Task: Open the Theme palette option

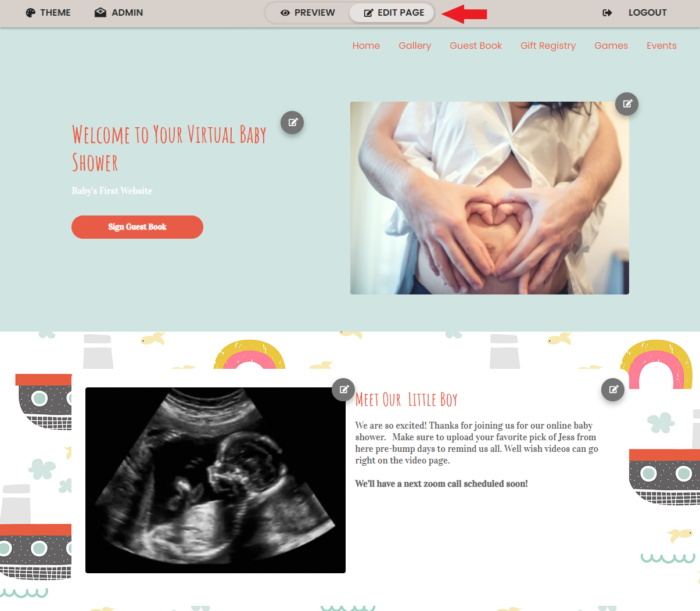Action: click(x=48, y=13)
